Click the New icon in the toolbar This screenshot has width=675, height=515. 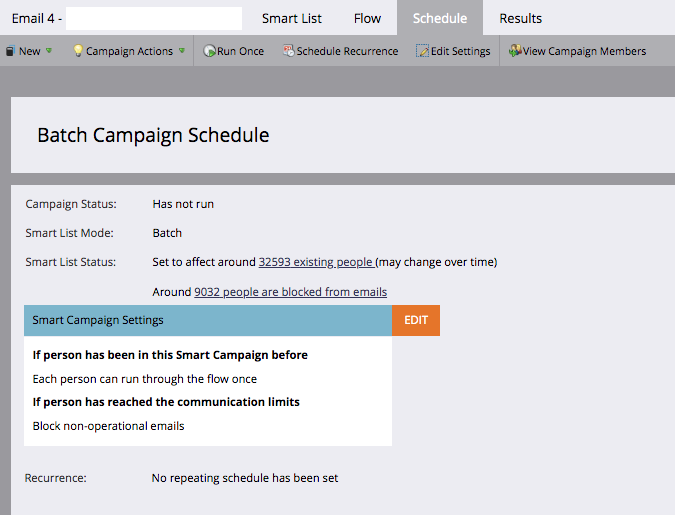click(x=10, y=51)
